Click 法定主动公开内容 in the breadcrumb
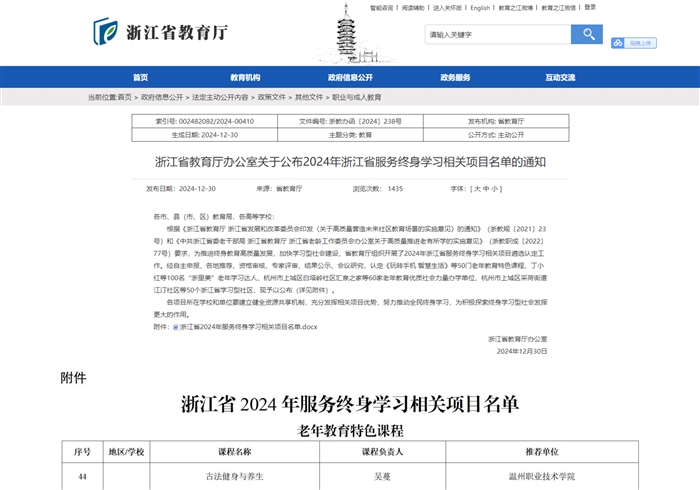The image size is (700, 490). [x=220, y=97]
